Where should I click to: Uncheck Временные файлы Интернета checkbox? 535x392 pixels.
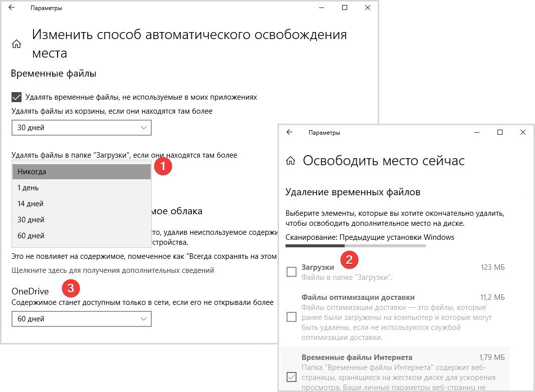coord(292,377)
